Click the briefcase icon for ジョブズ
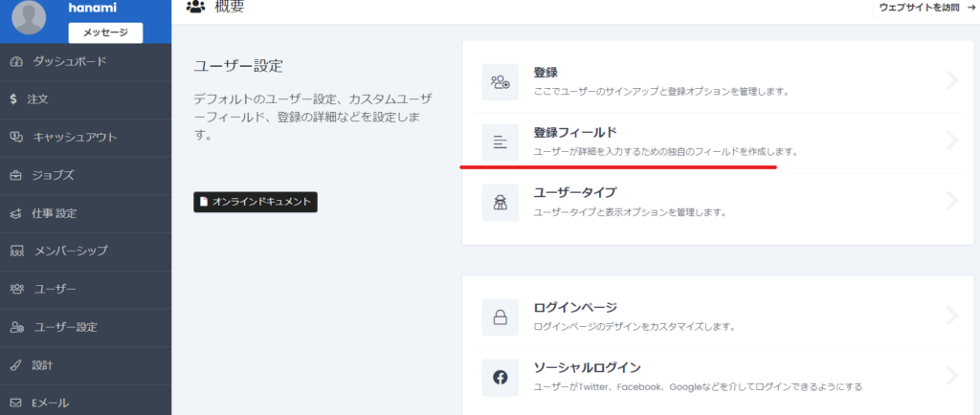The image size is (980, 415). [x=15, y=175]
